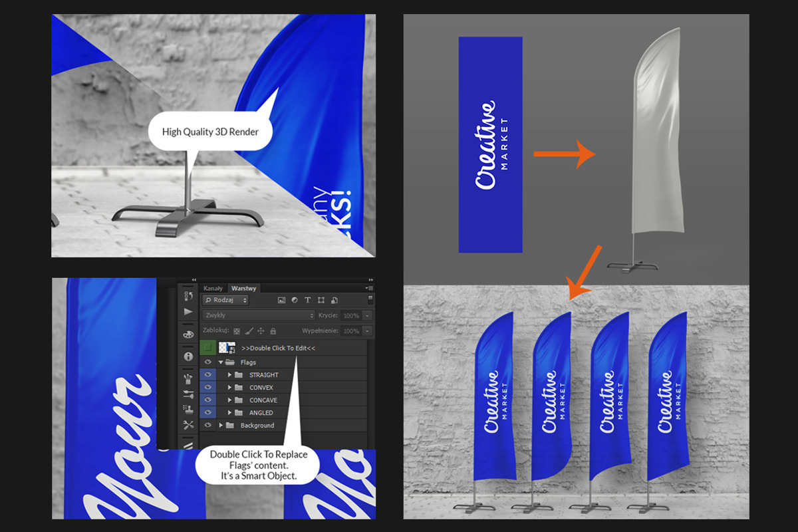The width and height of the screenshot is (798, 532).
Task: Expand the ANGLED group
Action: pyautogui.click(x=229, y=412)
